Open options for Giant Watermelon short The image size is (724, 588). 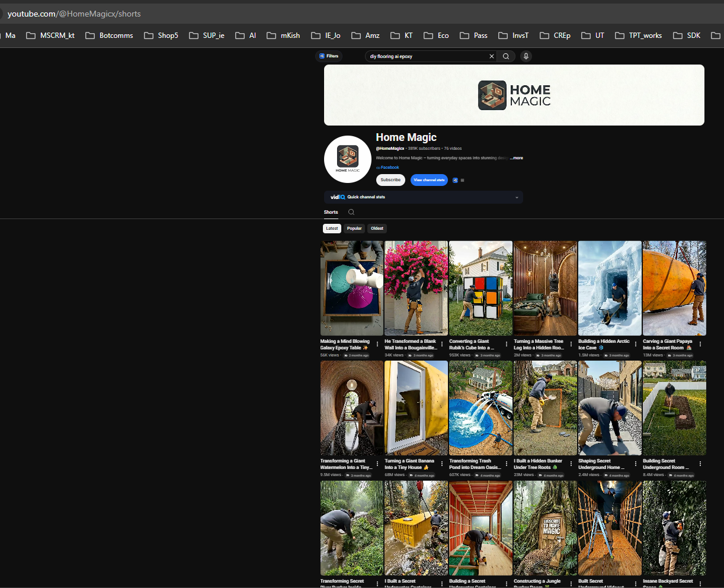pyautogui.click(x=377, y=464)
